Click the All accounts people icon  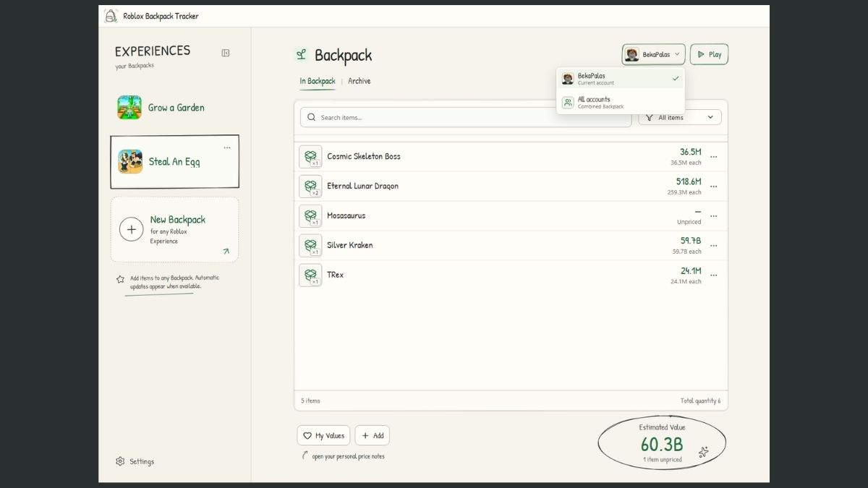(568, 103)
